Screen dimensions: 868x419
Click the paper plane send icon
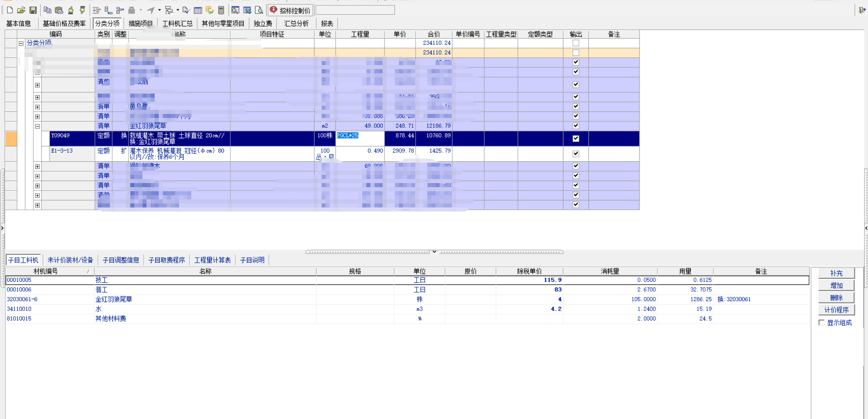click(x=151, y=10)
